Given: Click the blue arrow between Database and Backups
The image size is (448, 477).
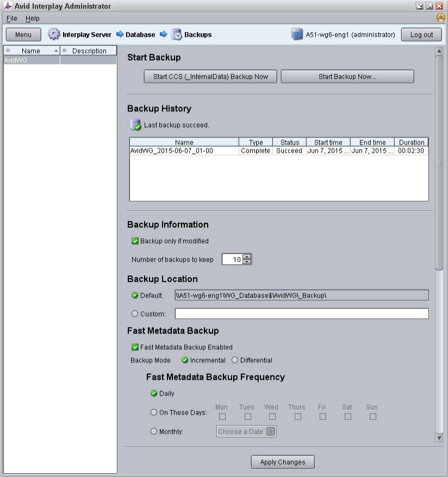Looking at the screenshot, I should click(x=164, y=34).
